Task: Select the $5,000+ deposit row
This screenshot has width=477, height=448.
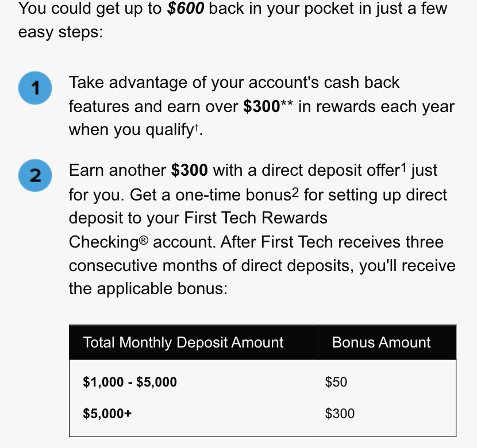Action: [263, 414]
